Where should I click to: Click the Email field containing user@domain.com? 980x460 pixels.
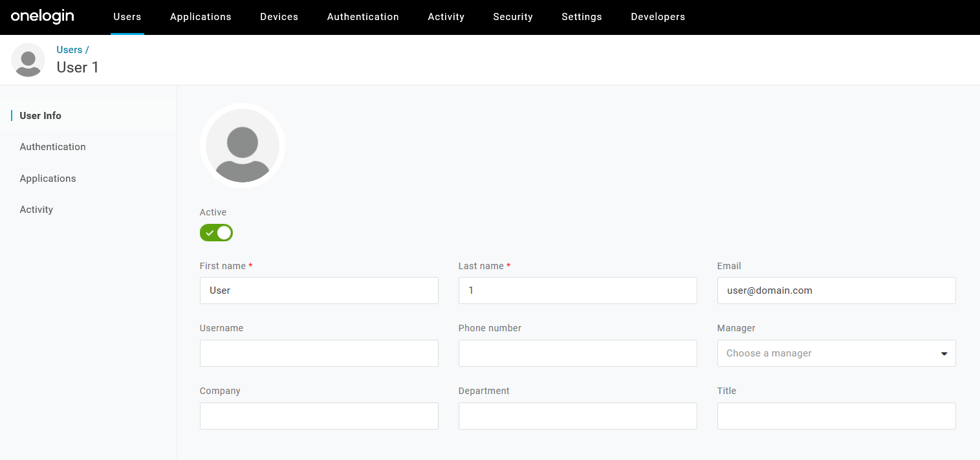[836, 290]
